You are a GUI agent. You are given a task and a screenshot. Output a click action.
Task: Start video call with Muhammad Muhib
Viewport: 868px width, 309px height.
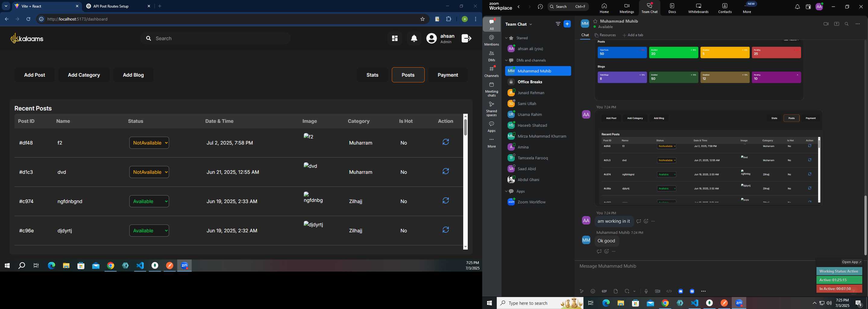tap(826, 24)
